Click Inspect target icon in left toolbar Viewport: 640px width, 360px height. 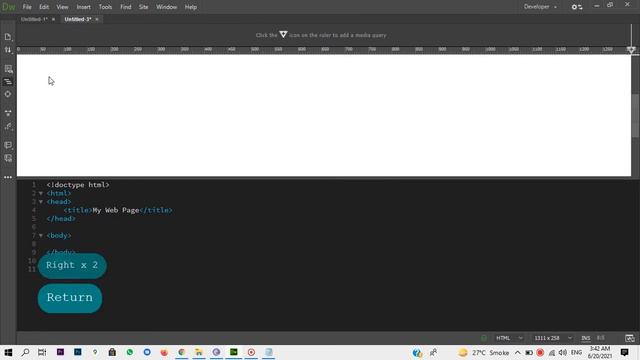(x=8, y=94)
